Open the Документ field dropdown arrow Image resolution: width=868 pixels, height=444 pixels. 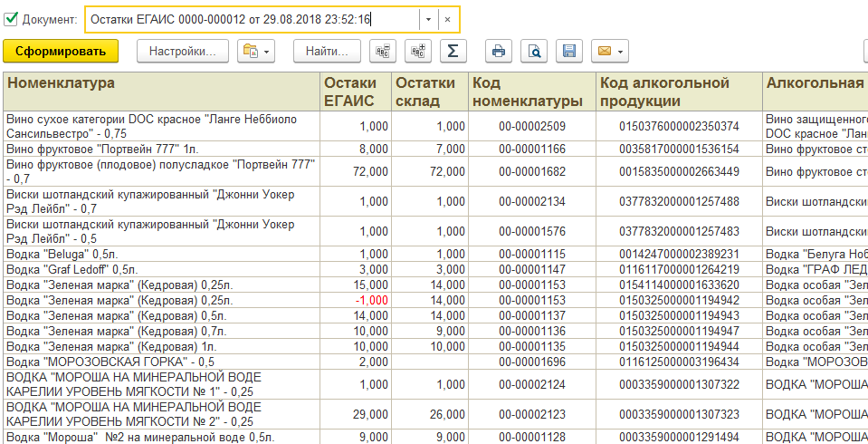click(428, 19)
